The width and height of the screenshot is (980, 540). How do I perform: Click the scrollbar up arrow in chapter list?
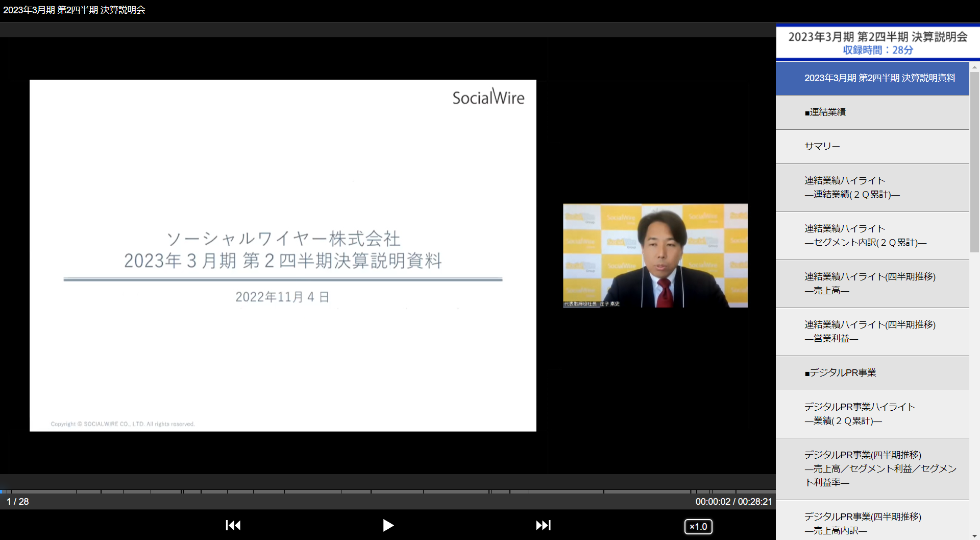coord(975,67)
